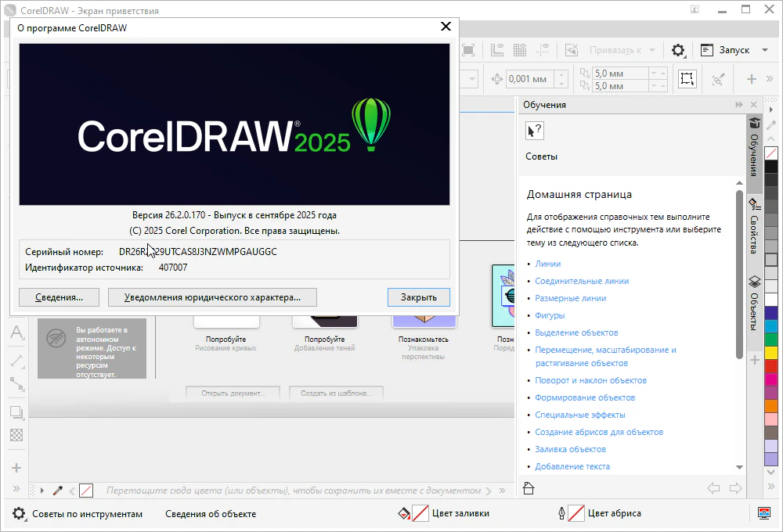Click the eyedropper icon in document palette
This screenshot has height=532, width=783.
pos(57,491)
